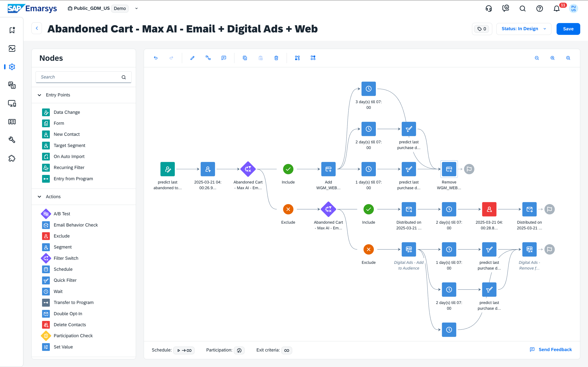Collapse the Entry Points section
This screenshot has height=367, width=588.
39,95
